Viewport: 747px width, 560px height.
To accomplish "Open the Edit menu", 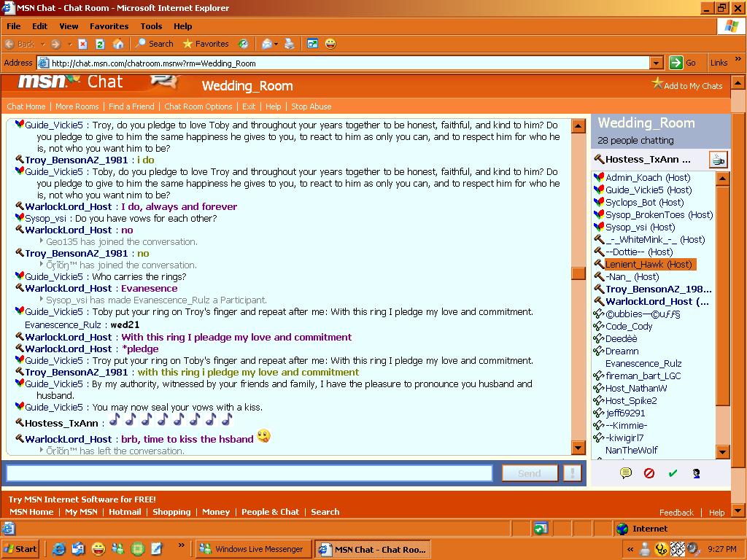I will coord(39,26).
